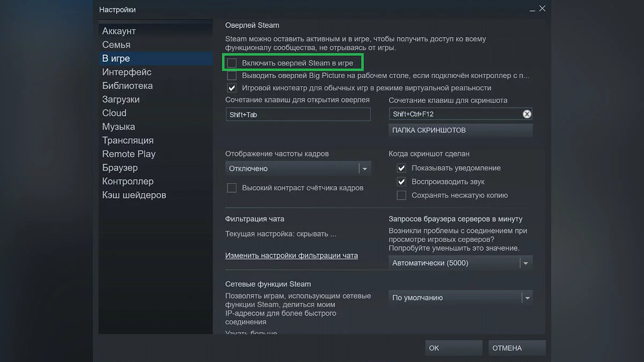Screen dimensions: 644x362
Task: Uncheck 'Показывать уведомление' checkbox
Action: tap(401, 168)
